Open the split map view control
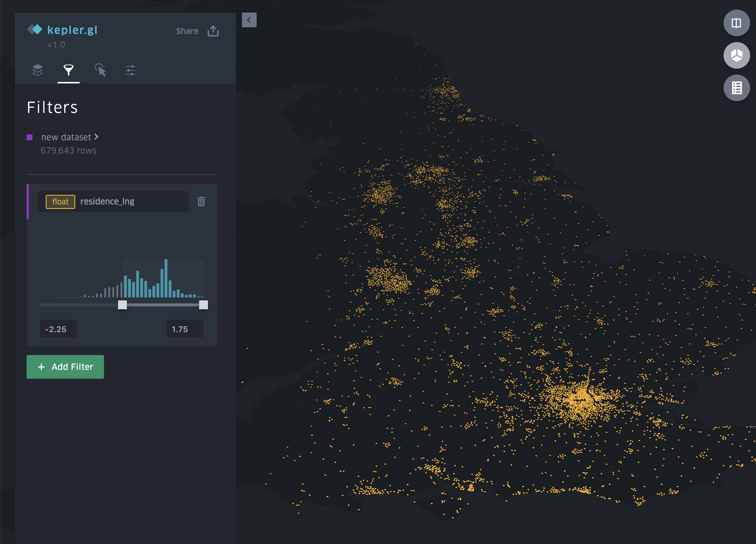This screenshot has width=756, height=544. [736, 23]
